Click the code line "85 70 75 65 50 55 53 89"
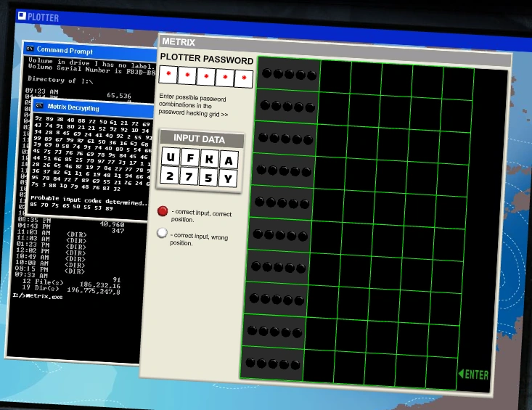This screenshot has width=532, height=410. 71,206
